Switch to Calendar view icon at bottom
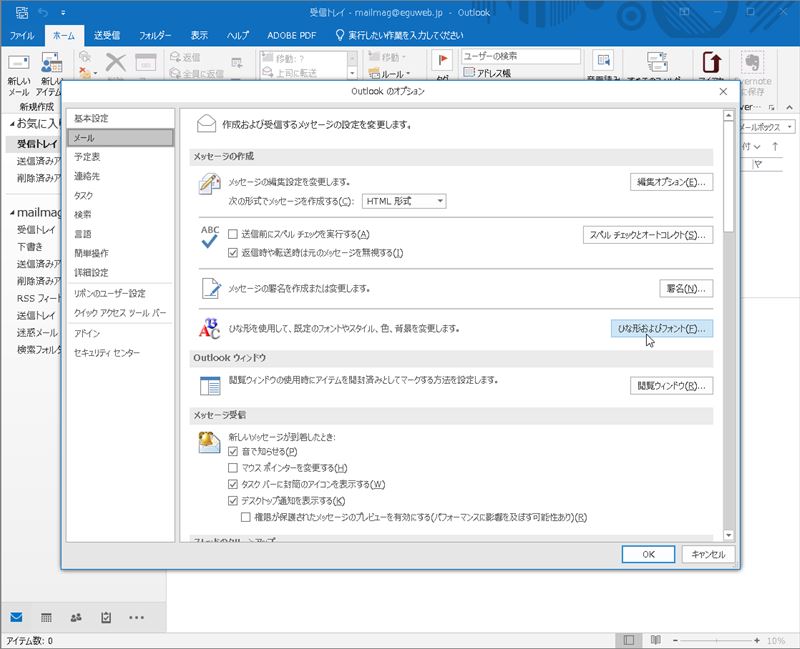This screenshot has height=649, width=800. coord(46,617)
